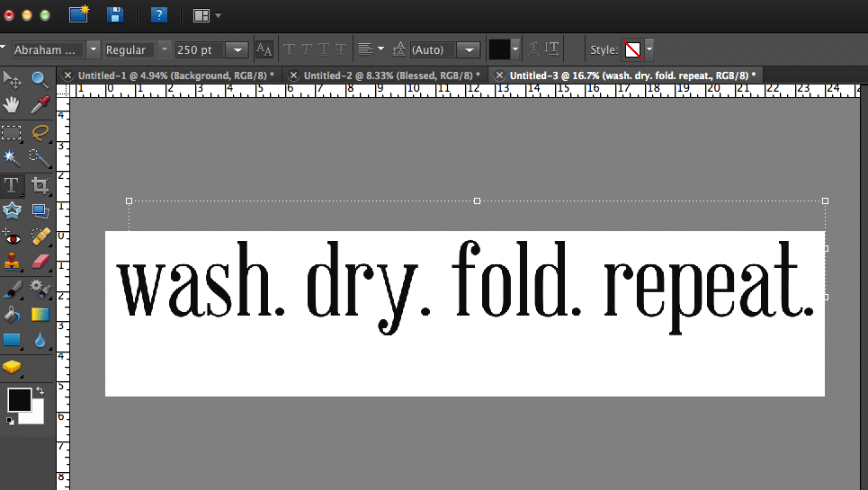Change the text orientation icon

tap(551, 49)
